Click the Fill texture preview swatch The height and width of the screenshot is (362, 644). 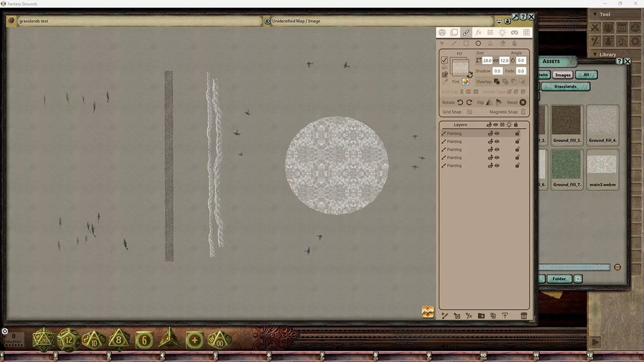459,67
